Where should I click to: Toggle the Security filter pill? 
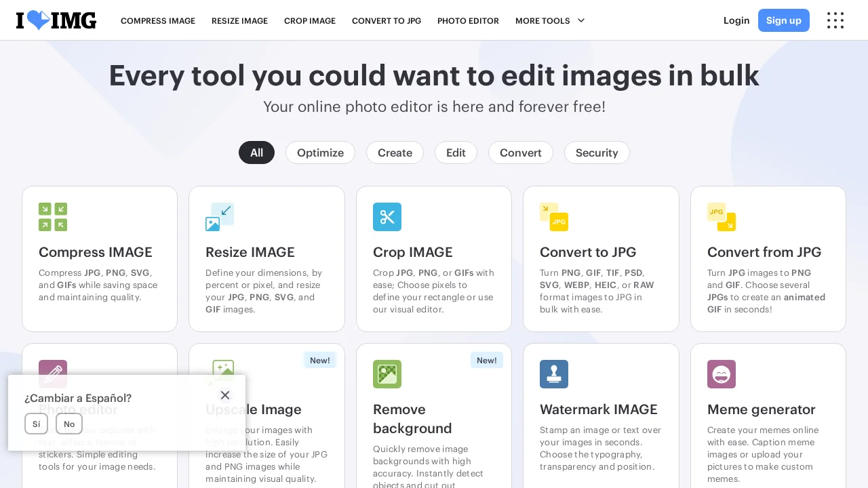597,152
